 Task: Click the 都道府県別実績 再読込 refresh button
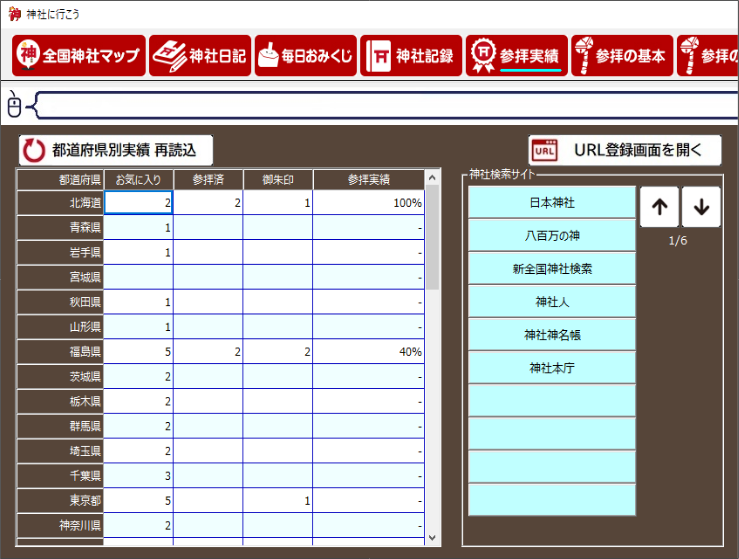(116, 151)
